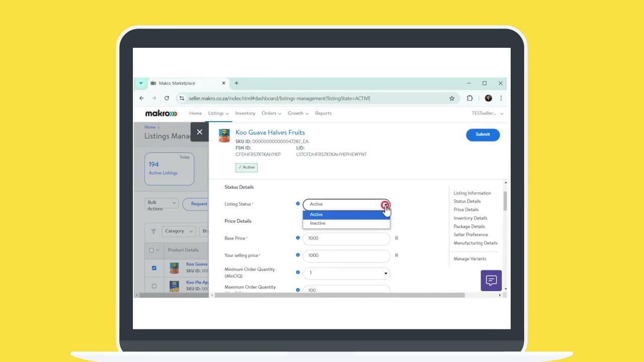The image size is (644, 362).
Task: Check the Koo Pie Apples row checkbox
Action: click(x=154, y=286)
